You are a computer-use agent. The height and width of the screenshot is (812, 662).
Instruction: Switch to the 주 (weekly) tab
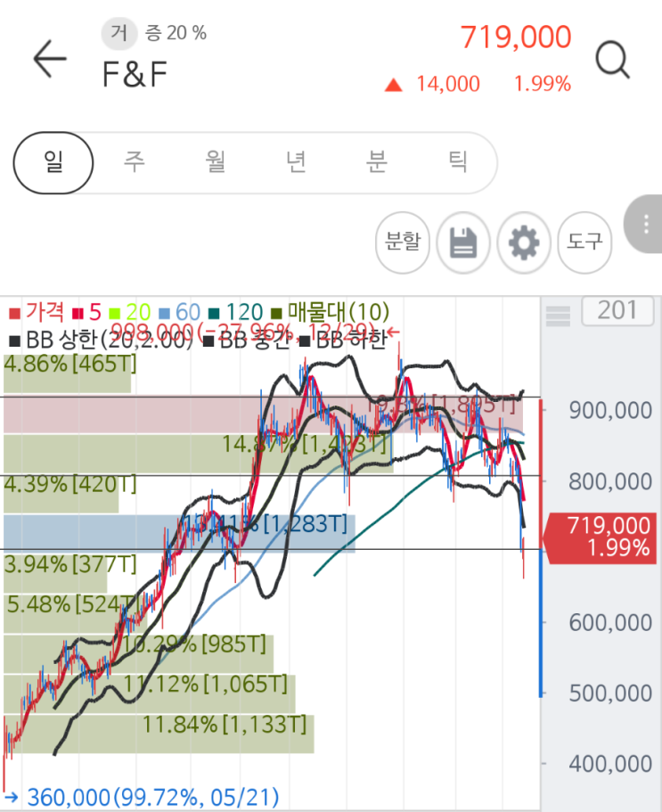click(x=134, y=161)
